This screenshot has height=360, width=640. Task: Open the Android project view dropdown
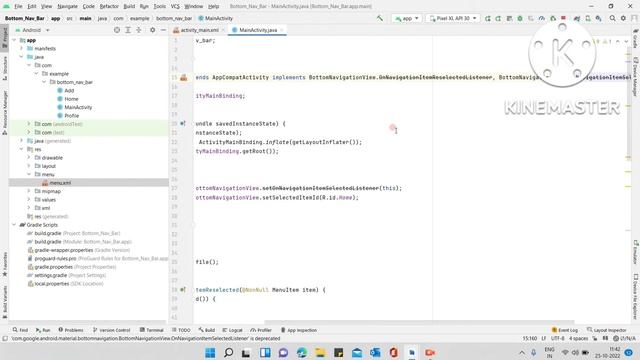(32, 30)
